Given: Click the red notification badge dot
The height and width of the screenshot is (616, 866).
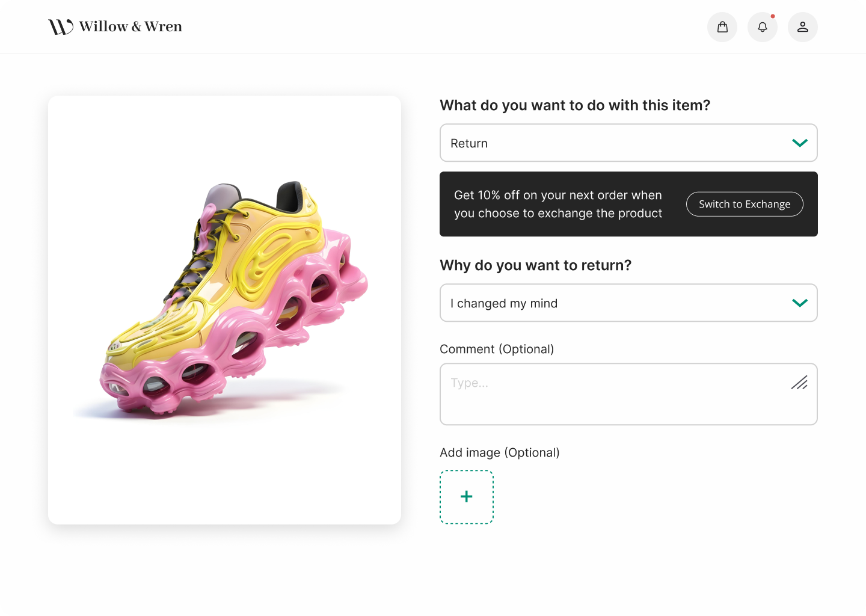Looking at the screenshot, I should (x=773, y=16).
